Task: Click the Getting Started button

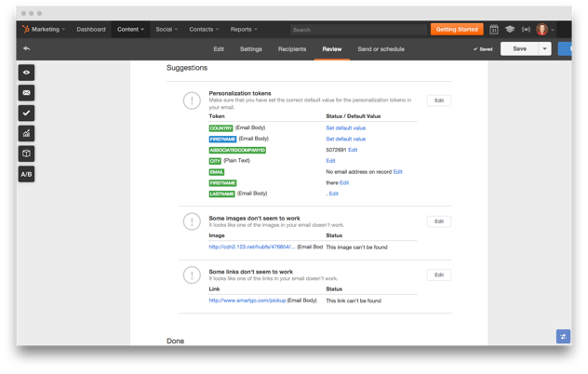Action: tap(456, 30)
